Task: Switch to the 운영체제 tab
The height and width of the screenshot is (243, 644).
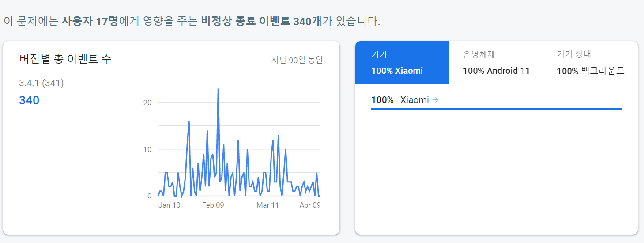Action: pyautogui.click(x=496, y=62)
